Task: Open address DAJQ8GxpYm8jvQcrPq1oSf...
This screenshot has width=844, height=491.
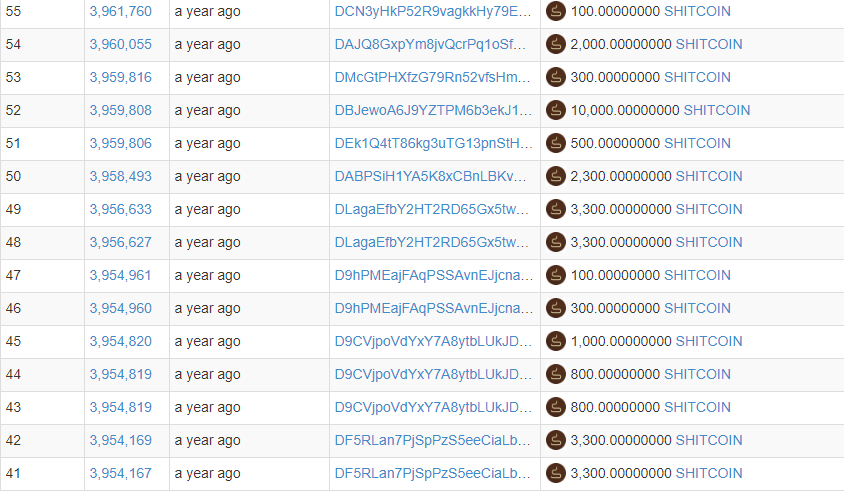Action: [x=430, y=44]
